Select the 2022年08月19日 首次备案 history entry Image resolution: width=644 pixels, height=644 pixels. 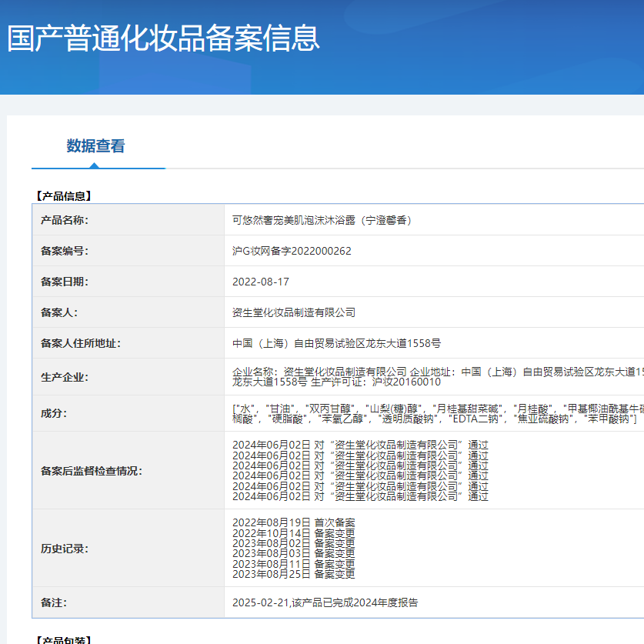(x=294, y=523)
